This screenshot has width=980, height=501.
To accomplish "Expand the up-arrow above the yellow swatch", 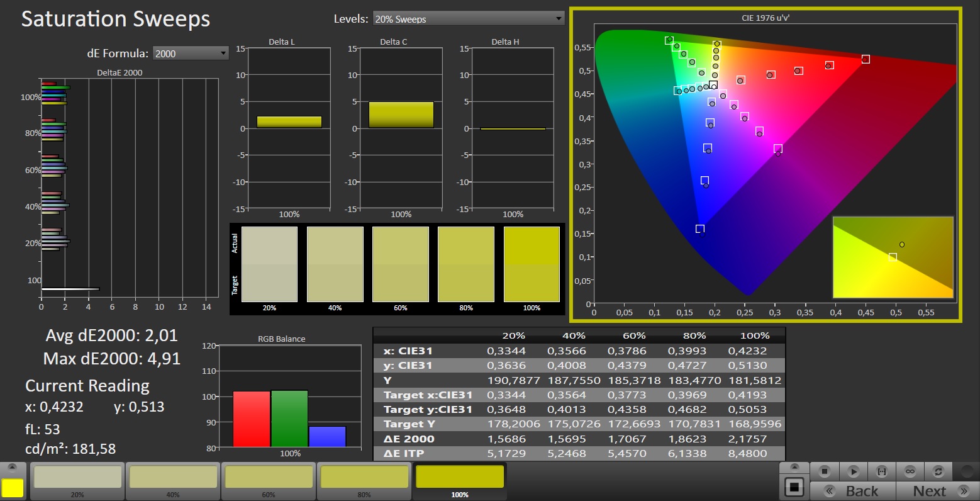I will pyautogui.click(x=13, y=468).
